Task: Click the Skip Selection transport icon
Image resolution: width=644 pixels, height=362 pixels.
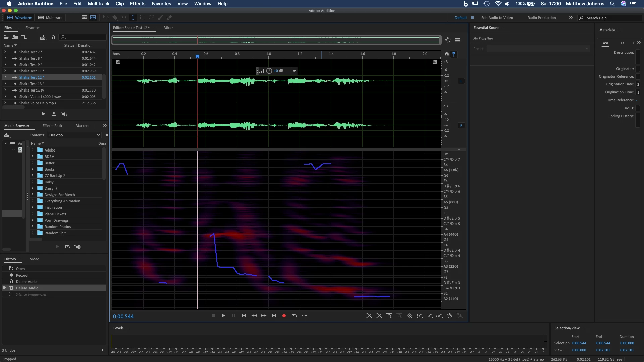Action: tap(304, 316)
